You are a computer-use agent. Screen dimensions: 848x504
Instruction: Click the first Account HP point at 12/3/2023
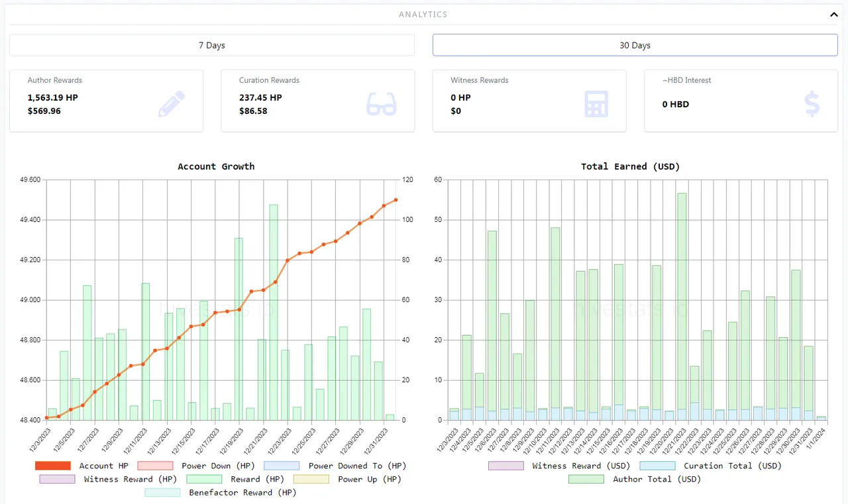tap(46, 417)
